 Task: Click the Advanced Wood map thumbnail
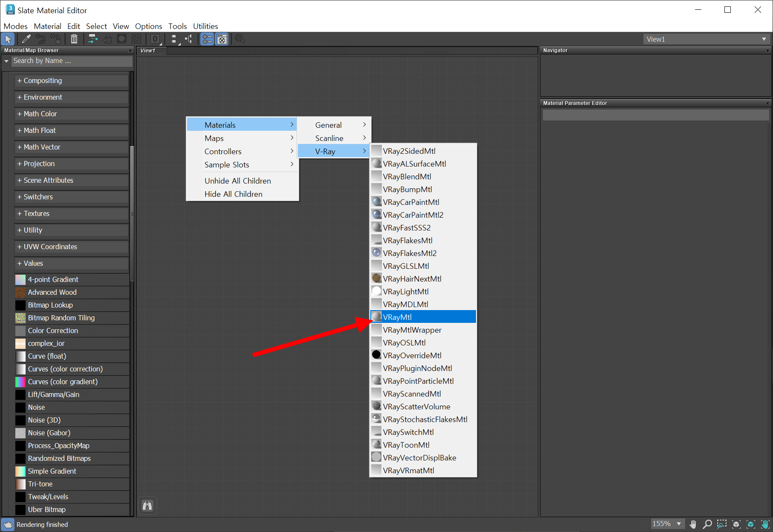coord(20,293)
